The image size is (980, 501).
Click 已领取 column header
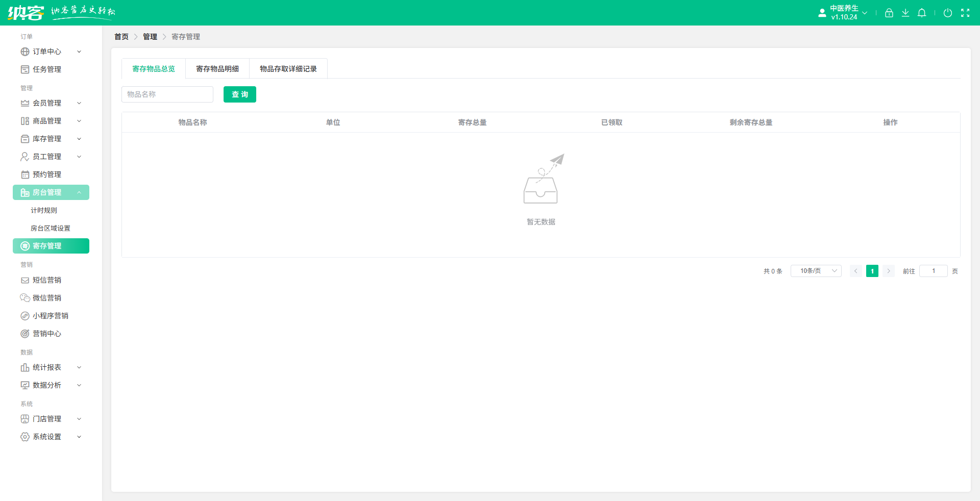point(611,122)
